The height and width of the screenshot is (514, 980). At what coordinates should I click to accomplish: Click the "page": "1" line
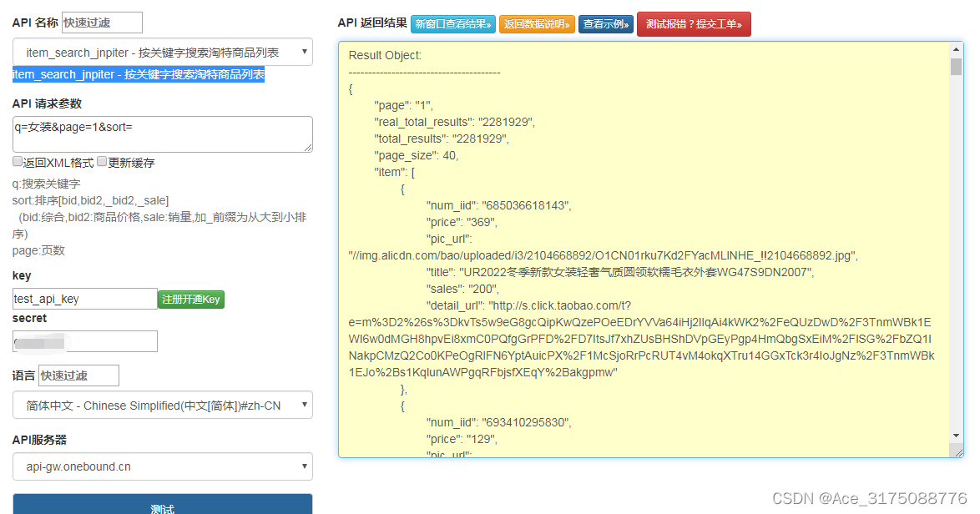point(404,105)
